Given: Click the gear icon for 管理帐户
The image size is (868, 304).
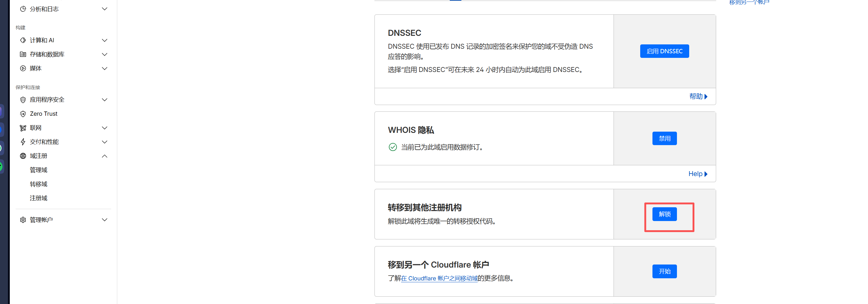Looking at the screenshot, I should coord(23,220).
